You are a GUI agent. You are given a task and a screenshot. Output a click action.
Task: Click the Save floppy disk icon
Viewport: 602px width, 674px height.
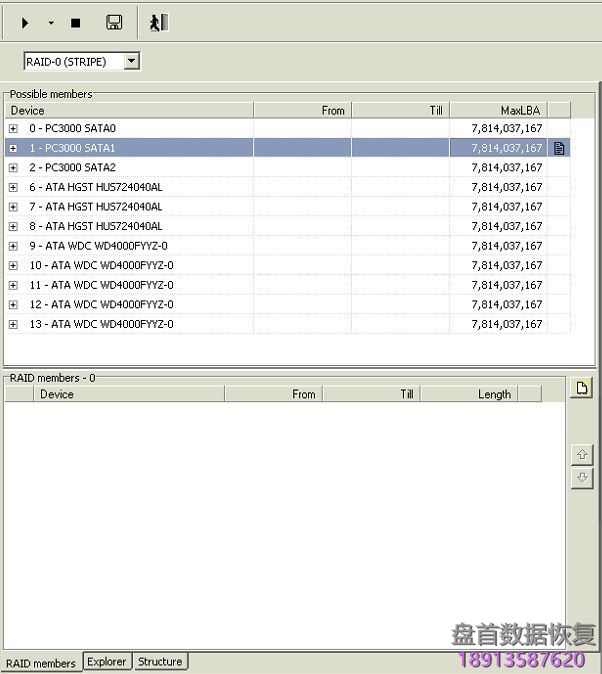(x=114, y=22)
